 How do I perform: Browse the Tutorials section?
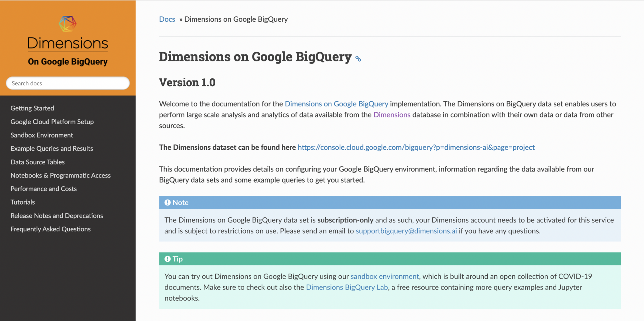pos(22,202)
